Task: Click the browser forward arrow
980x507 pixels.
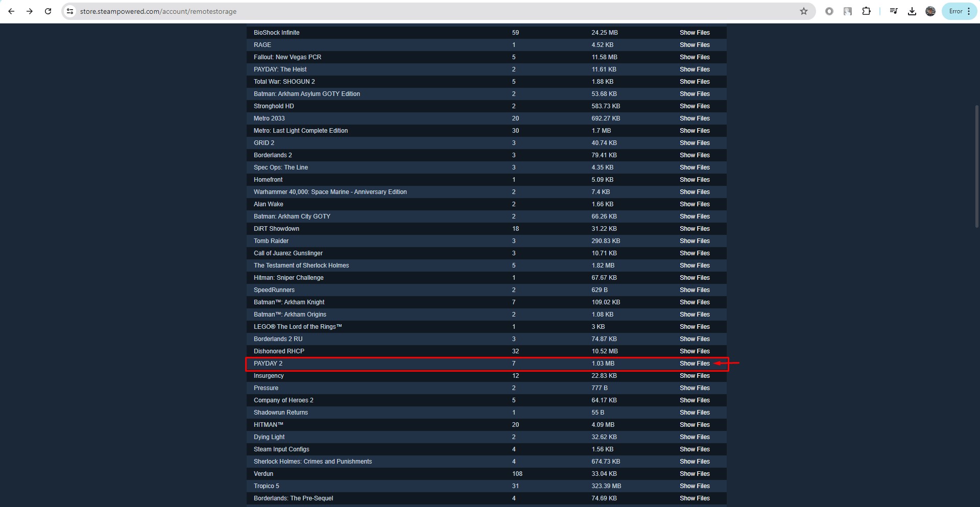Action: [30, 11]
